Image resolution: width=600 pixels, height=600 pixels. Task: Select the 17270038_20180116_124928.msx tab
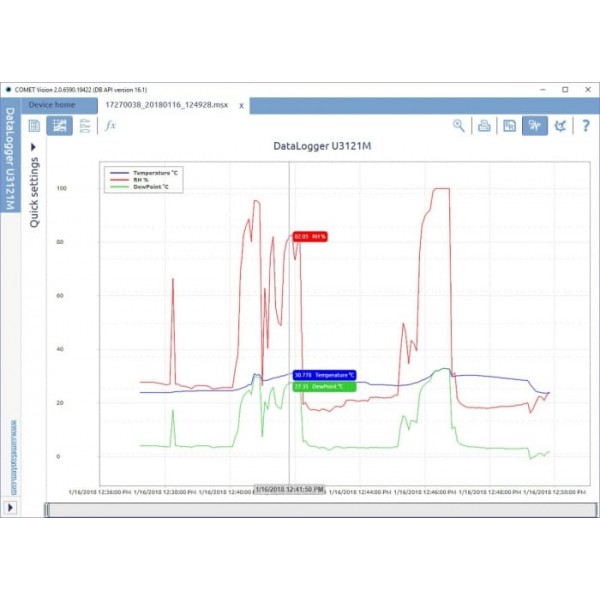pos(166,105)
